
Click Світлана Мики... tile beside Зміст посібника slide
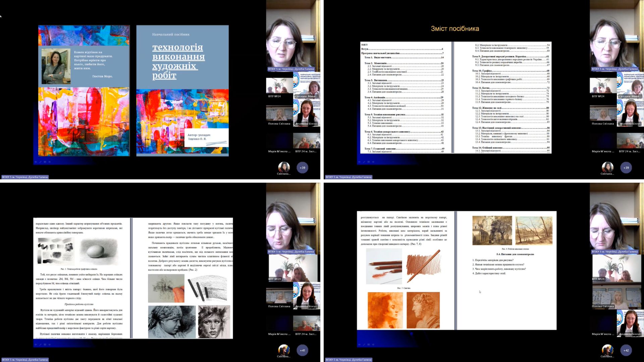(630, 85)
